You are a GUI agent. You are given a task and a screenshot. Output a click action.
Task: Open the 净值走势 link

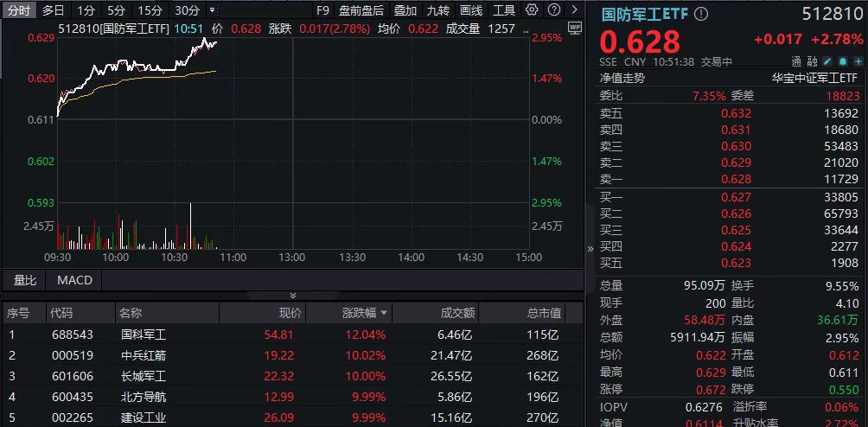[x=622, y=78]
